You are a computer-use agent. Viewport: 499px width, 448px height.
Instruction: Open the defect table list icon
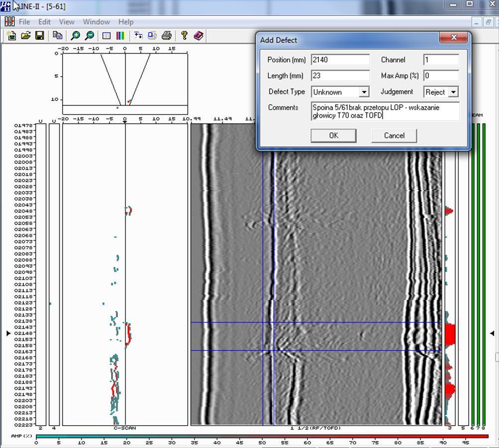click(106, 36)
